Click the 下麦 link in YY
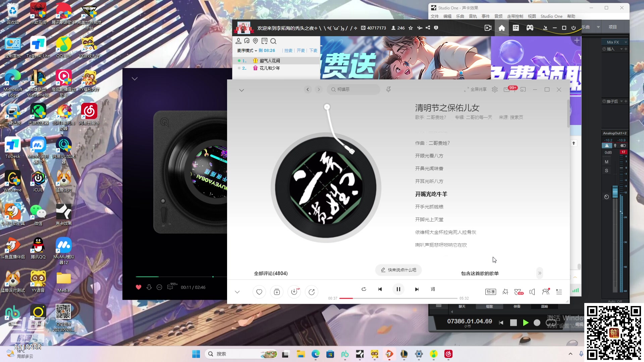 pyautogui.click(x=313, y=51)
